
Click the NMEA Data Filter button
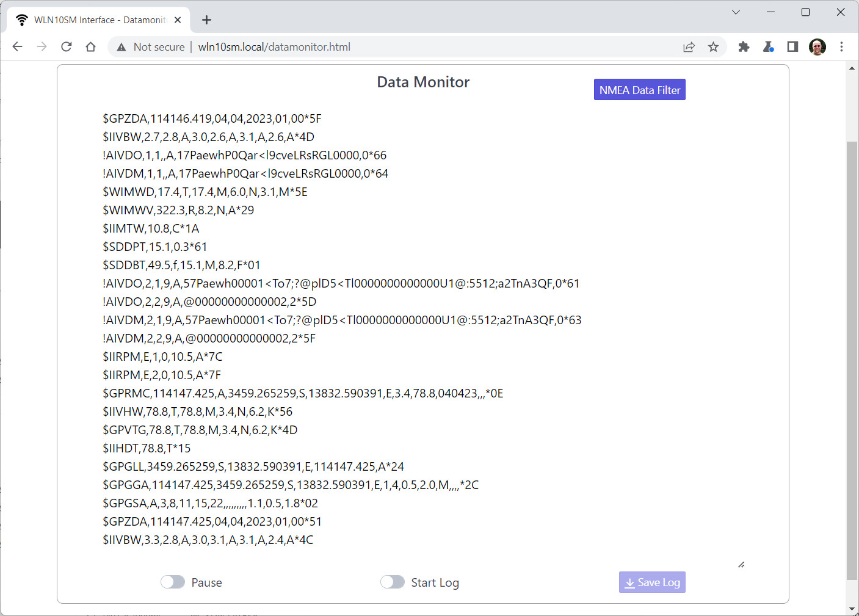(x=639, y=90)
